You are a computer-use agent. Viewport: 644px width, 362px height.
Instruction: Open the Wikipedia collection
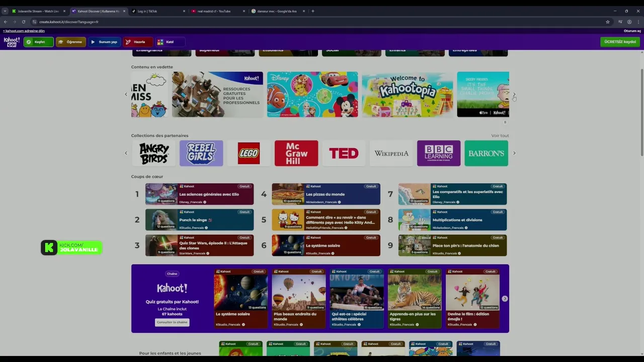391,153
